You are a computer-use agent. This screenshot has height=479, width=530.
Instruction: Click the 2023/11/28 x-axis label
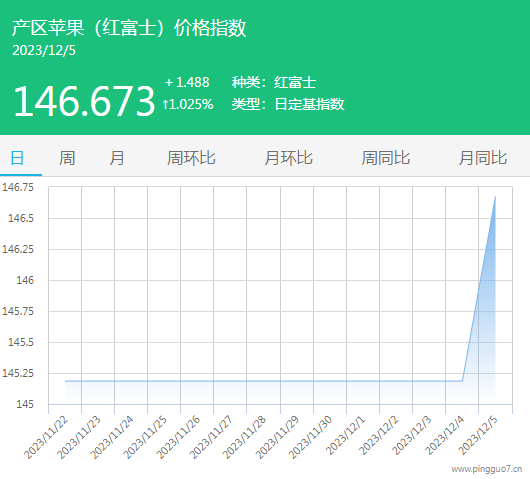[244, 438]
